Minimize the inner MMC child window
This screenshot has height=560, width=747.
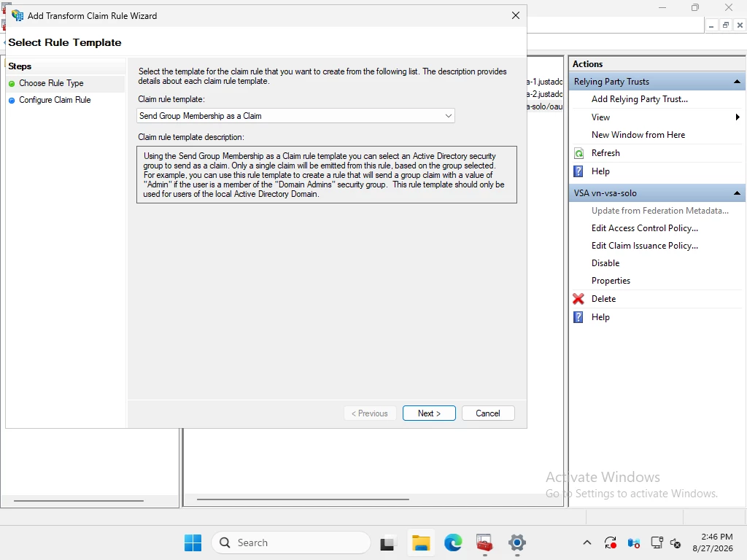(711, 26)
